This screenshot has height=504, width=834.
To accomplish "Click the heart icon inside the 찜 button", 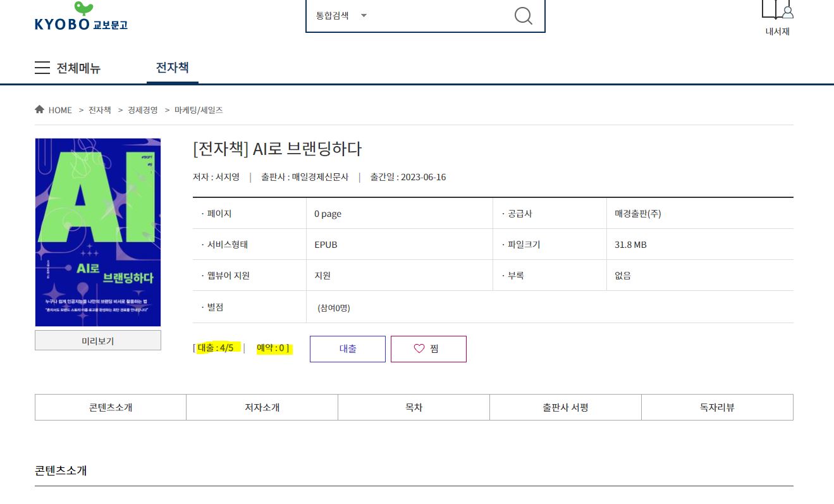I will [419, 348].
